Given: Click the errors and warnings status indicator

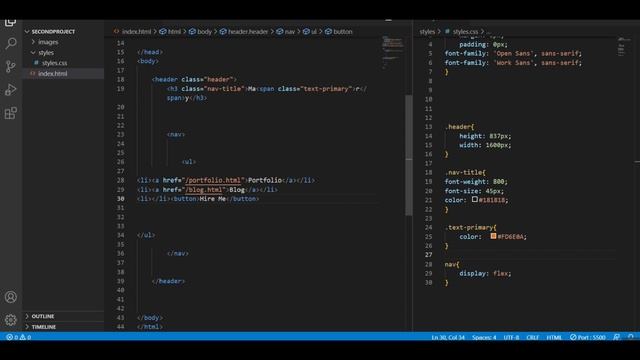Looking at the screenshot, I should point(19,337).
